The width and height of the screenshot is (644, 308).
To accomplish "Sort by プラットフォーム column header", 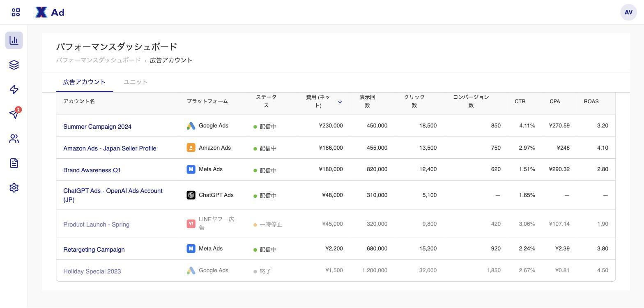I will coord(207,101).
